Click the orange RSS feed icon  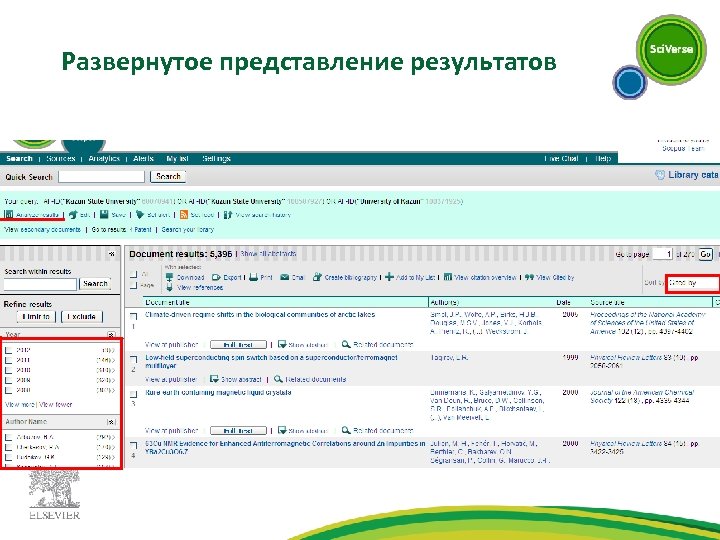[184, 214]
